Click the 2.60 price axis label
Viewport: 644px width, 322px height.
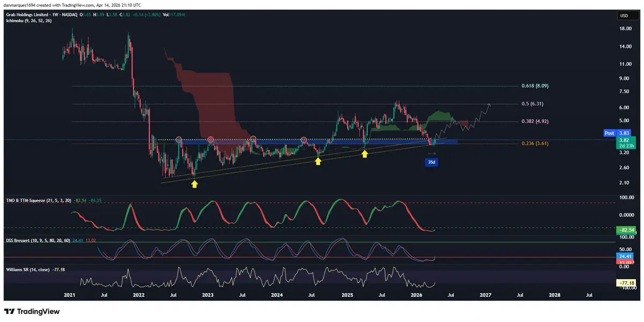624,168
